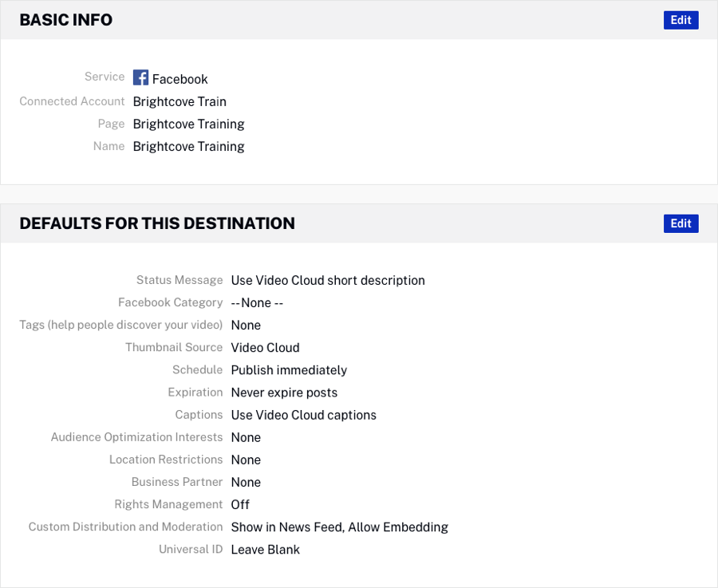The height and width of the screenshot is (588, 718).
Task: Click the Never expire posts value
Action: (284, 393)
